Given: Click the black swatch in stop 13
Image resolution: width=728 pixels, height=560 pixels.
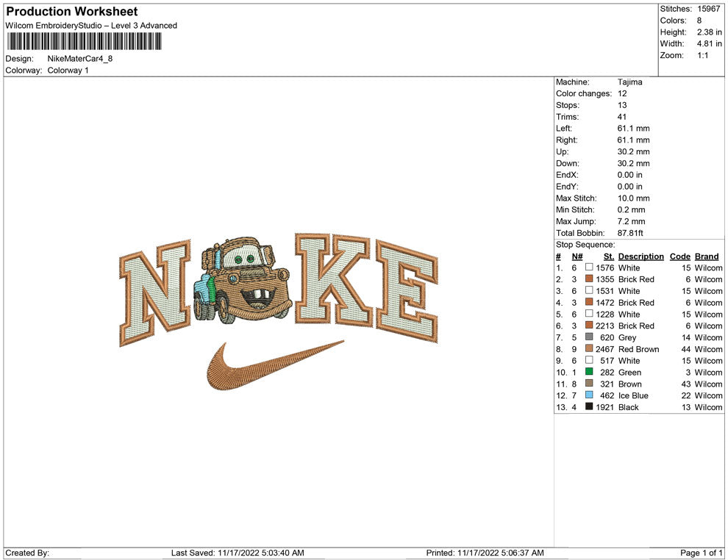Looking at the screenshot, I should [x=589, y=406].
